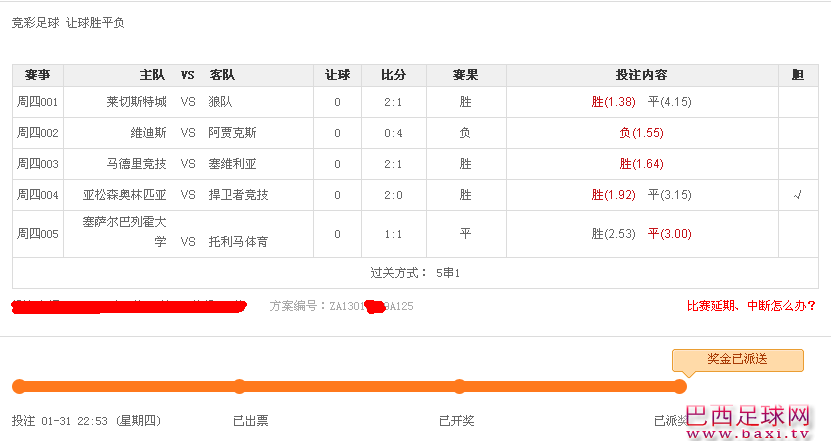This screenshot has width=831, height=446.
Task: Click the 已出票 stage label
Action: pyautogui.click(x=251, y=421)
